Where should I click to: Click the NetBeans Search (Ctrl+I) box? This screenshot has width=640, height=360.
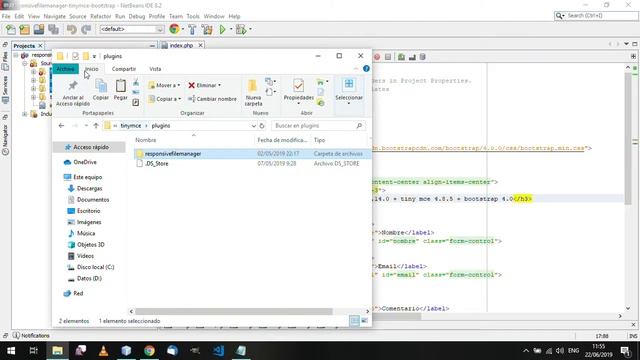coord(596,16)
